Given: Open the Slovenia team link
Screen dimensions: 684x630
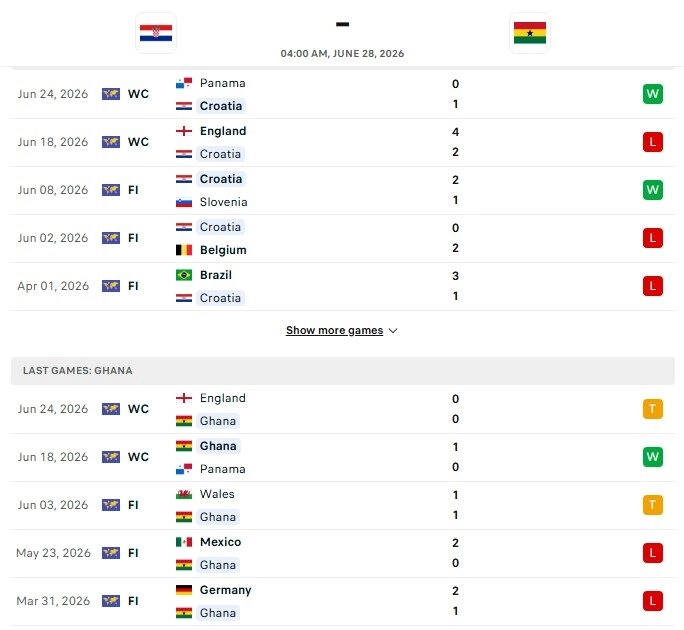Looking at the screenshot, I should pyautogui.click(x=223, y=202).
